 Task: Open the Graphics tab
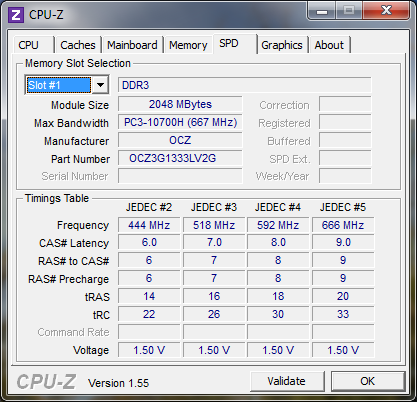282,45
